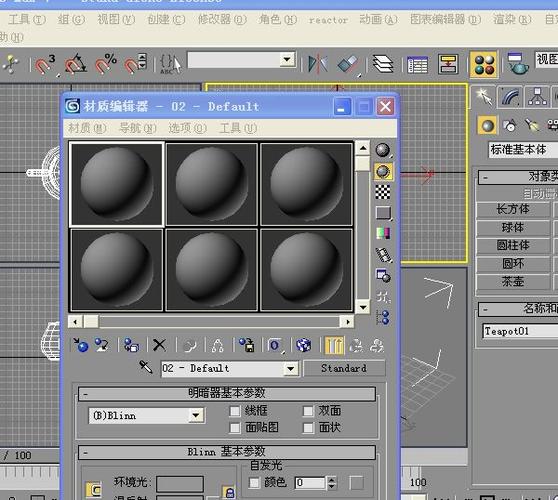Open the Curve Editor icon
Image resolution: width=558 pixels, height=500 pixels.
tap(417, 65)
